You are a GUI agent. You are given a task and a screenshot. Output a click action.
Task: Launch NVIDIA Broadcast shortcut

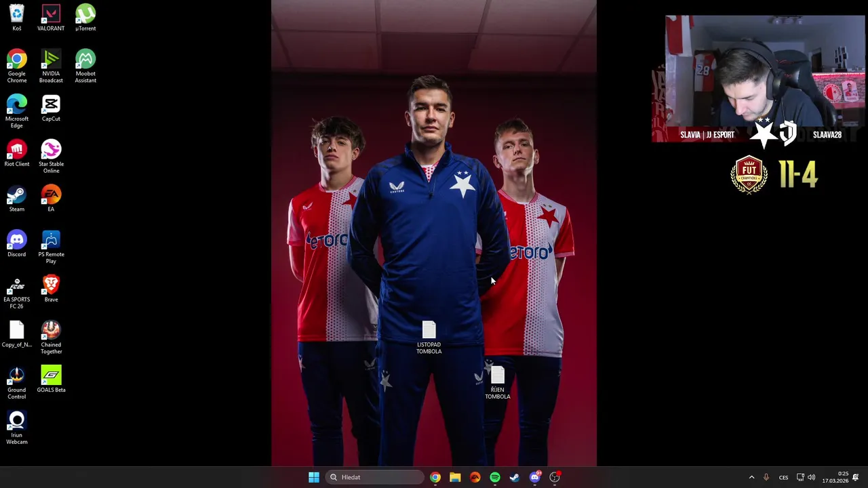coord(51,66)
